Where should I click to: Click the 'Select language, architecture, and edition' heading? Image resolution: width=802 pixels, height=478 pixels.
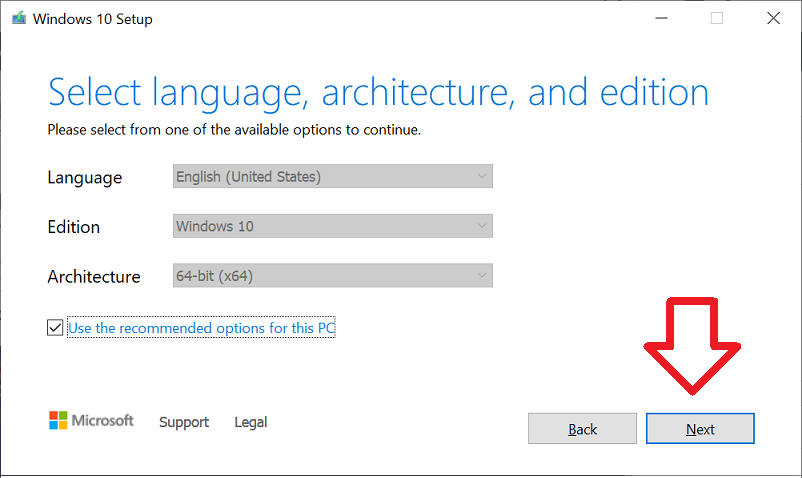coord(378,93)
